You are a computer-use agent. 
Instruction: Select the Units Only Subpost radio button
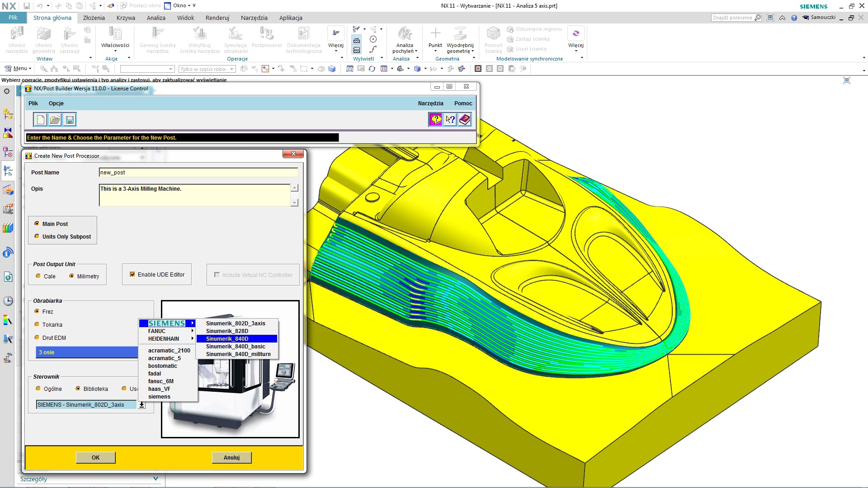pos(37,236)
